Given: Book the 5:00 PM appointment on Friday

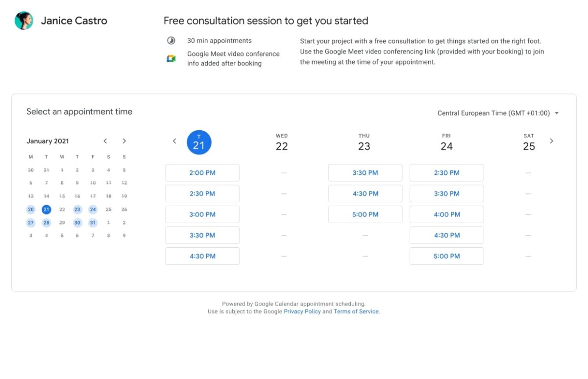Looking at the screenshot, I should [446, 256].
